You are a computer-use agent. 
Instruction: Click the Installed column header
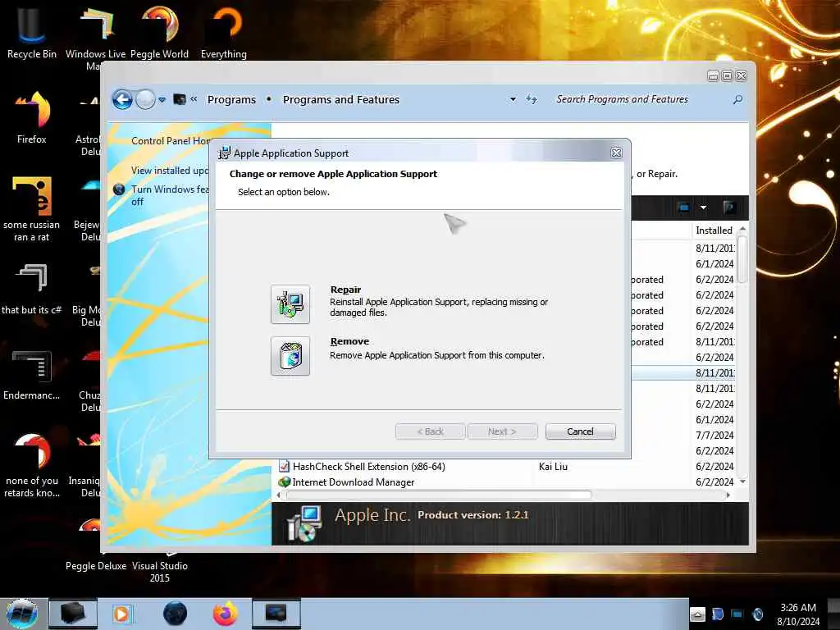click(715, 231)
